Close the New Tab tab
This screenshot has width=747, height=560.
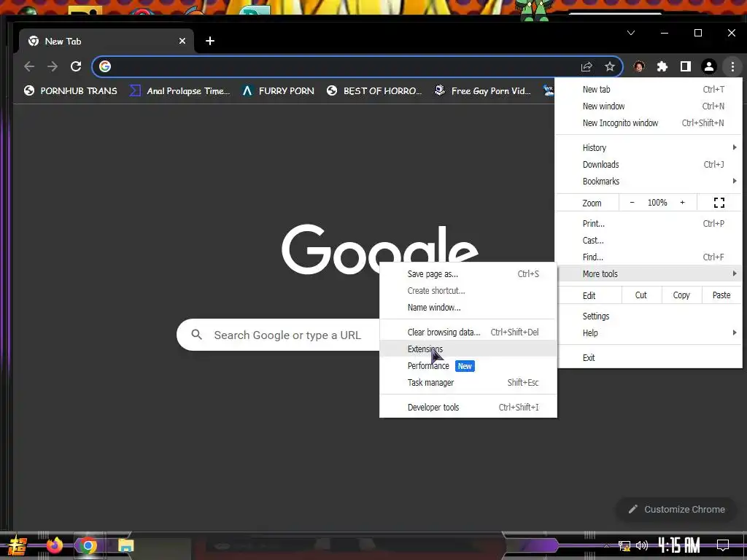tap(182, 41)
